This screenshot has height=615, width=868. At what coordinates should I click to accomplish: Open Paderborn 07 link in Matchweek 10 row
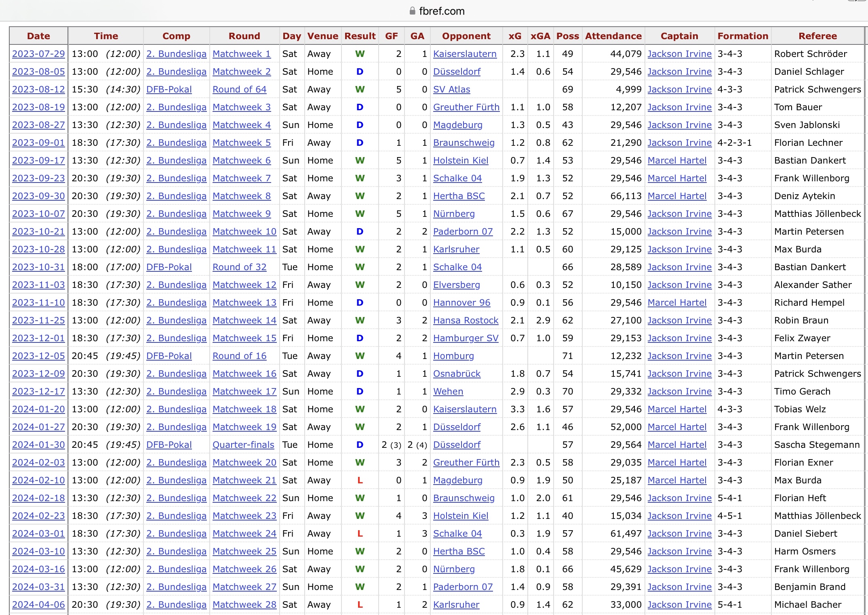(x=463, y=231)
